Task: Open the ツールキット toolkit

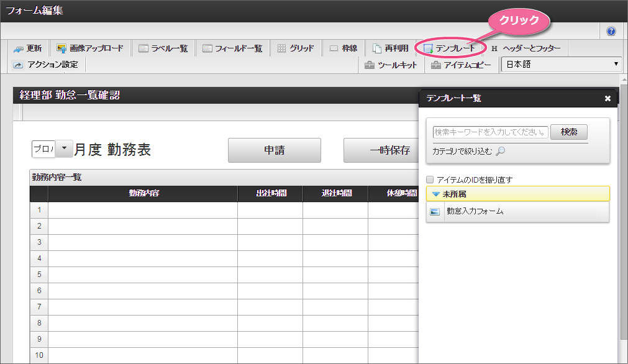Action: pos(391,65)
